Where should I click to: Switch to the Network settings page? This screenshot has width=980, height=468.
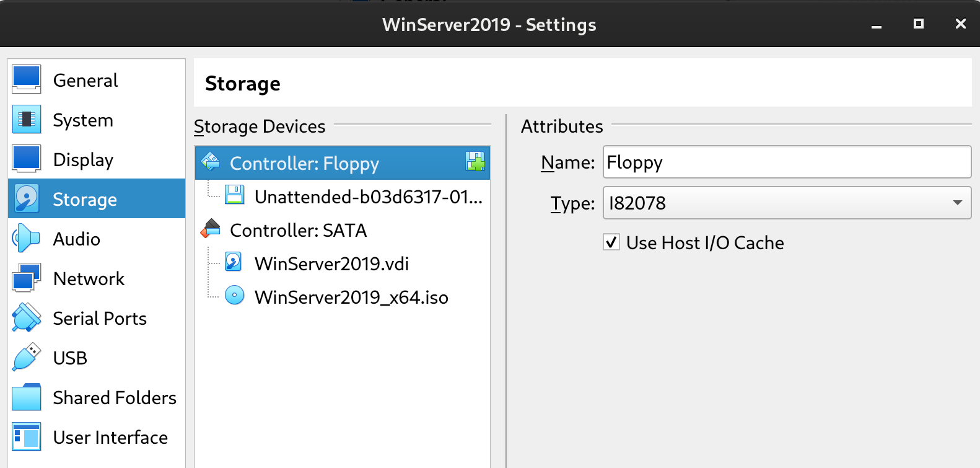89,279
